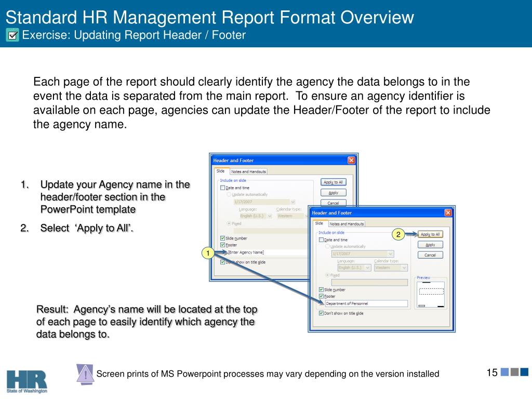Click the step text Select 'Apply to All'
532x399 pixels.
click(87, 228)
